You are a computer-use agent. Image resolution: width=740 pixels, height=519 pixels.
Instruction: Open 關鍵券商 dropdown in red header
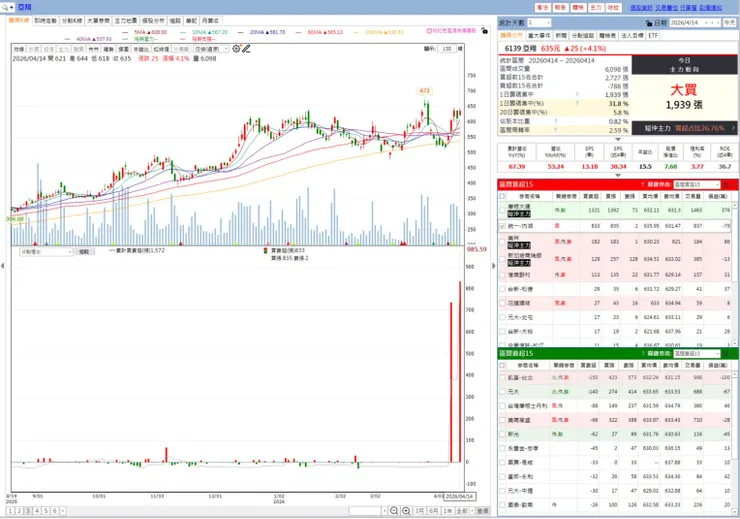click(x=696, y=184)
